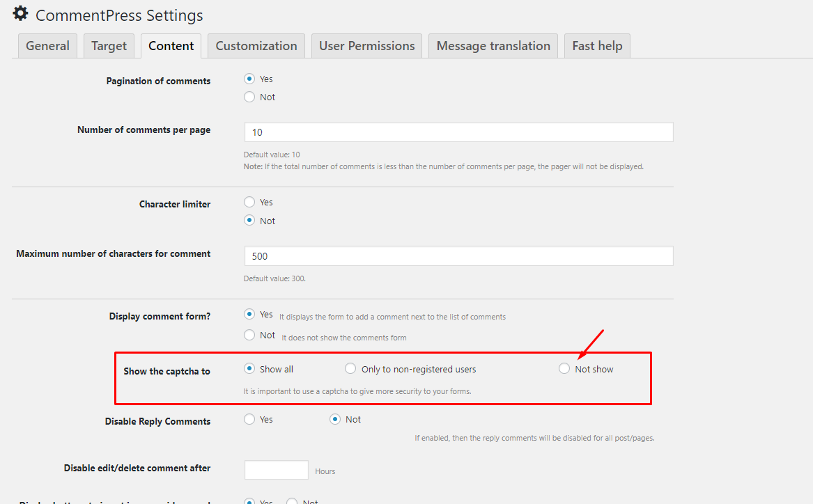Click the captcha security hint text
813x504 pixels.
coord(357,392)
